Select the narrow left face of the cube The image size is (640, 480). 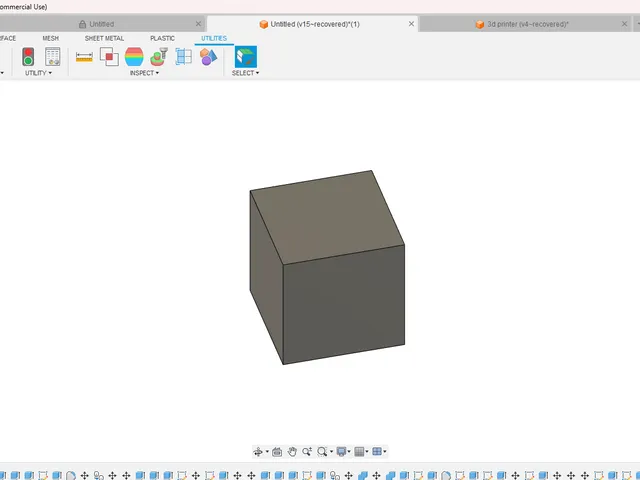click(x=267, y=278)
